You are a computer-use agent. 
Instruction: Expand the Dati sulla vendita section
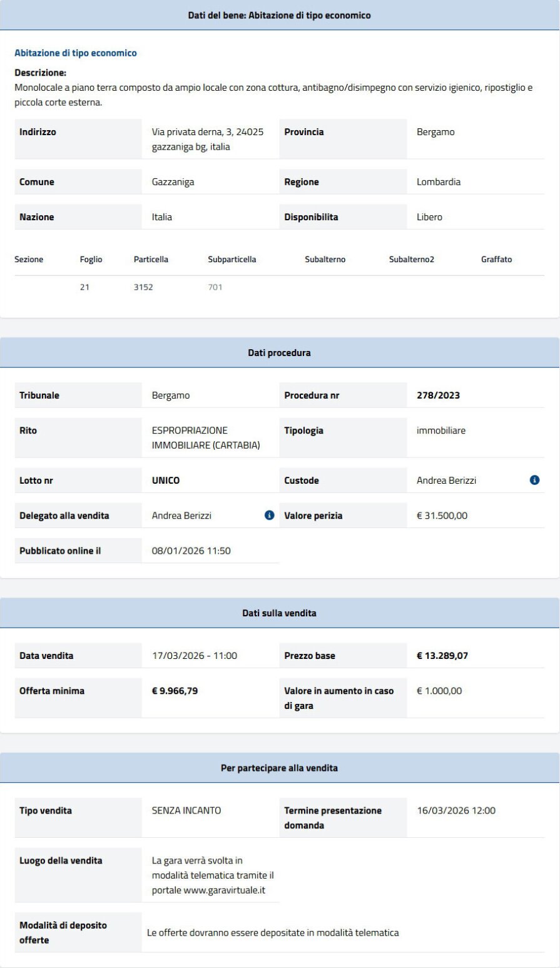click(280, 613)
